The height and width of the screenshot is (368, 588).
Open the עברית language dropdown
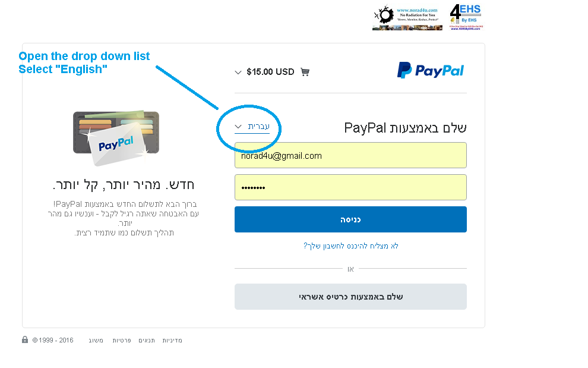(x=252, y=127)
